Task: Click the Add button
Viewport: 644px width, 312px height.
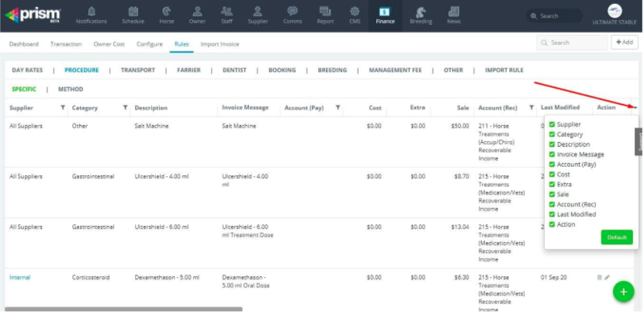Action: (625, 43)
